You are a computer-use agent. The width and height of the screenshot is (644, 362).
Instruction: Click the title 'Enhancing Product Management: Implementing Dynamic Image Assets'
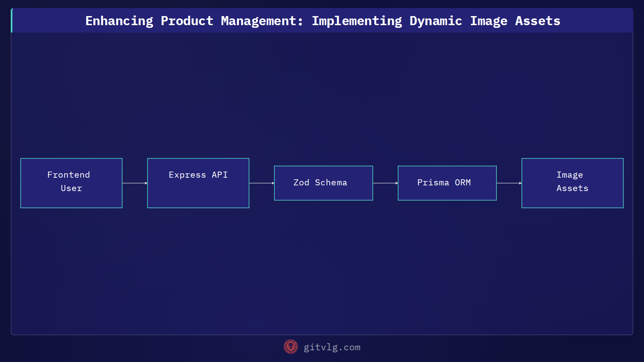pyautogui.click(x=323, y=21)
